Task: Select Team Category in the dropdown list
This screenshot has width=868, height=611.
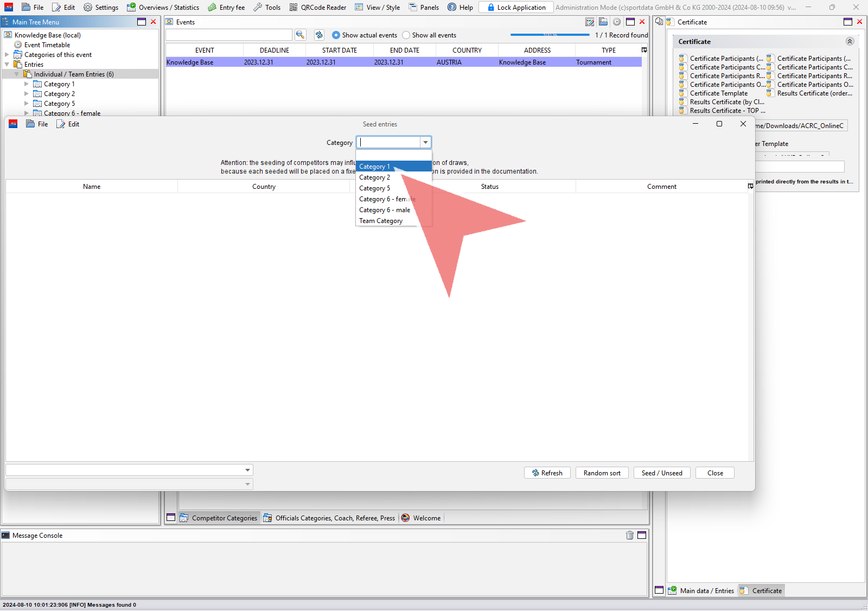Action: point(381,221)
